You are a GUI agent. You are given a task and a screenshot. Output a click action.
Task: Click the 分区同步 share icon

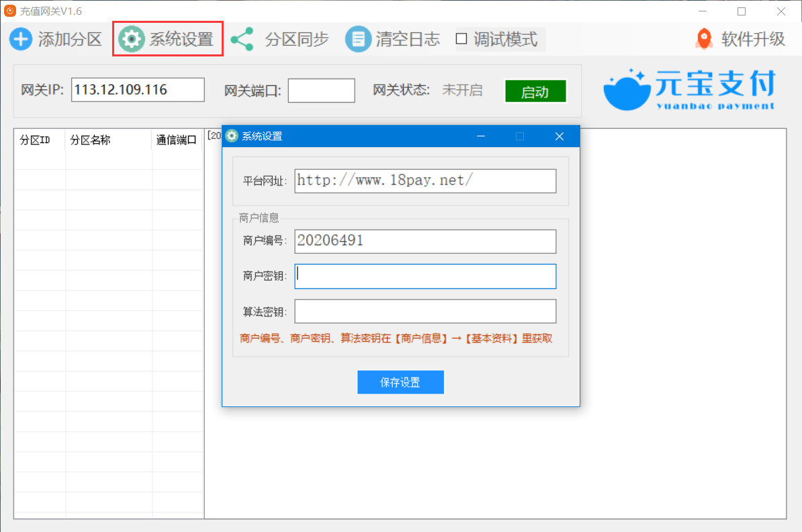(x=242, y=39)
